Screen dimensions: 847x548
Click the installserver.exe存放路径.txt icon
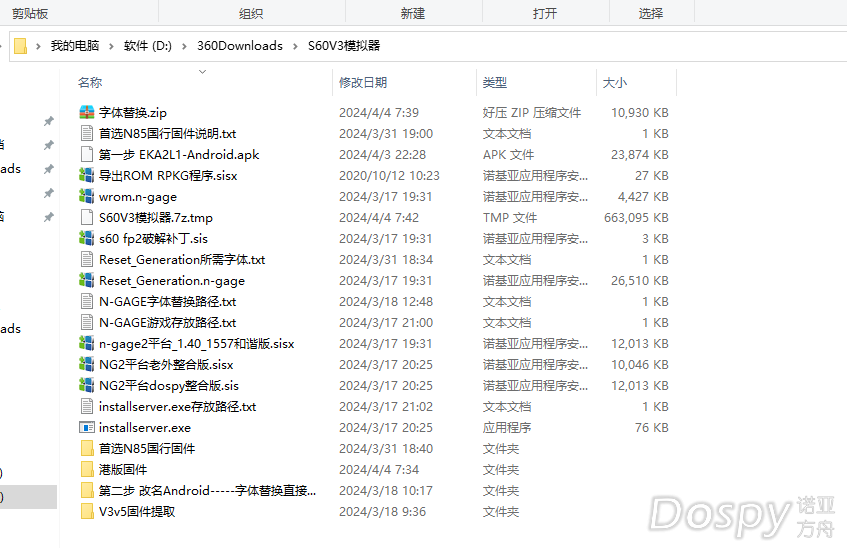click(86, 406)
